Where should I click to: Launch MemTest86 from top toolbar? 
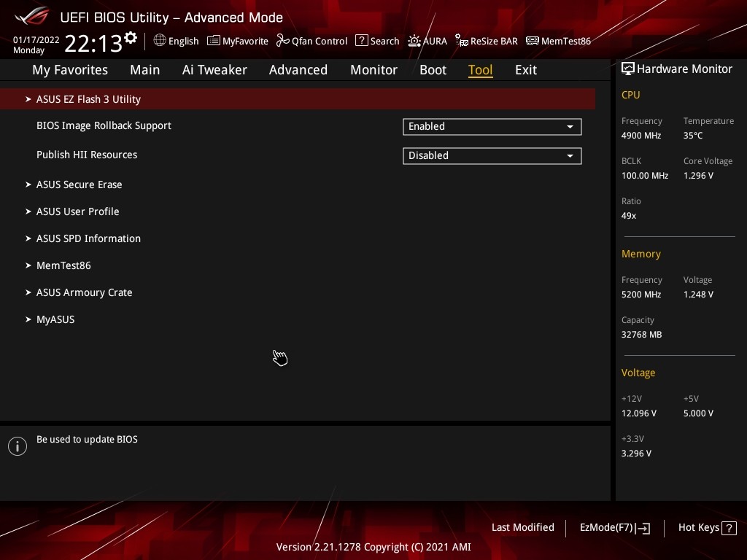pyautogui.click(x=533, y=41)
